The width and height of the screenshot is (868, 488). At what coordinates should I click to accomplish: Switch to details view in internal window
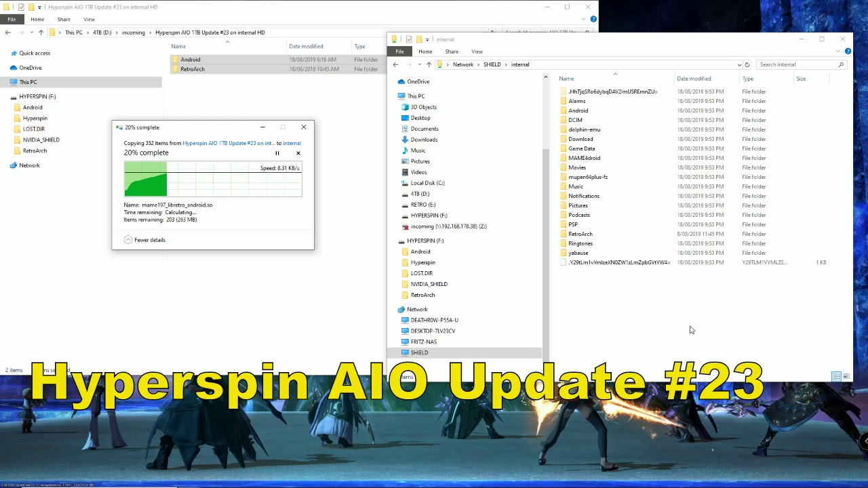click(x=837, y=376)
